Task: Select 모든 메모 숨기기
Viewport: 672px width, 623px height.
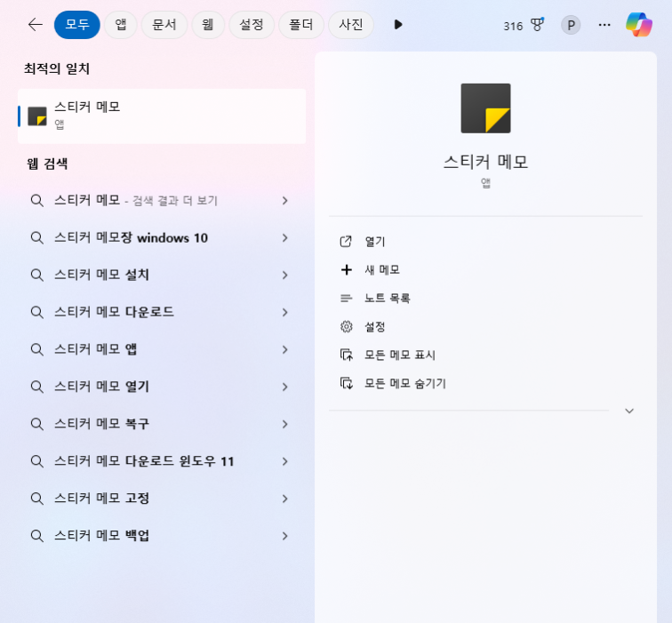Action: click(405, 383)
